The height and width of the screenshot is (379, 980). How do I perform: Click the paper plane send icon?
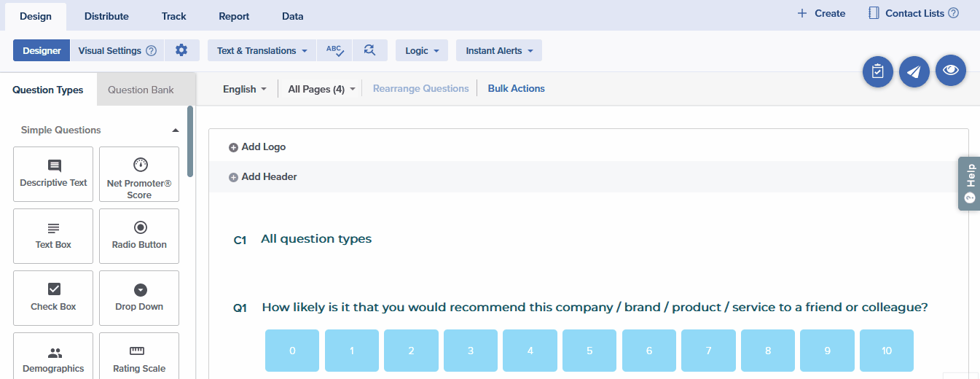(x=914, y=71)
